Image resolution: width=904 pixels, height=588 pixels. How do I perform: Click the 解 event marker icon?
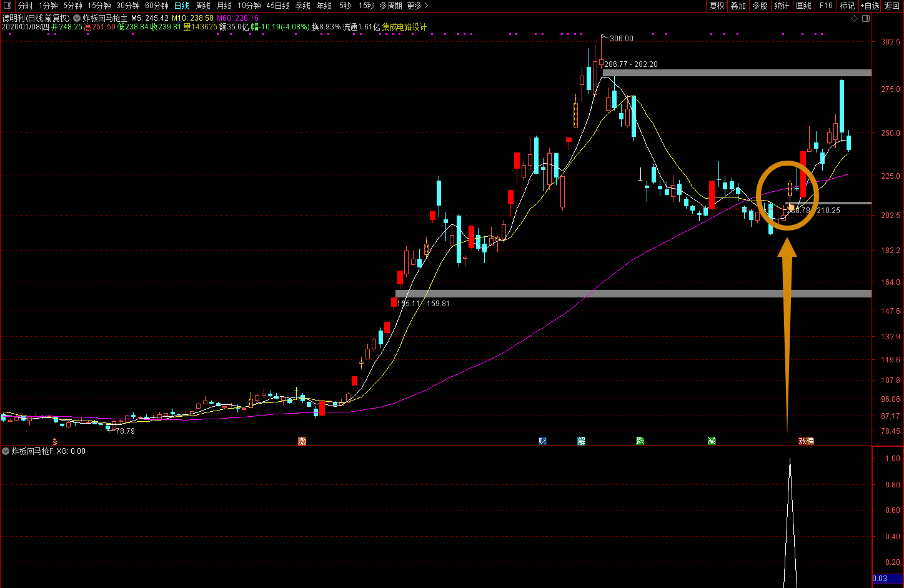[x=582, y=441]
